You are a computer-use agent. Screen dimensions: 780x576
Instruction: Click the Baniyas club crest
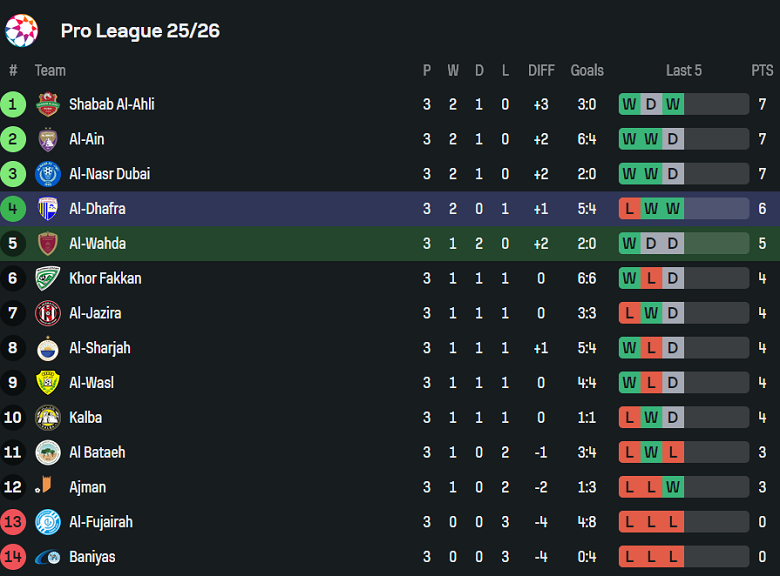click(48, 557)
